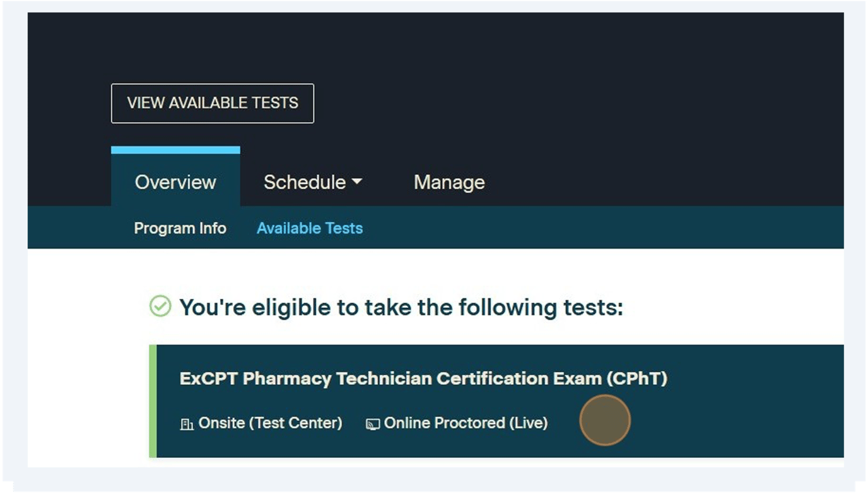Switch to the Manage tab
The width and height of the screenshot is (868, 494).
pyautogui.click(x=449, y=182)
